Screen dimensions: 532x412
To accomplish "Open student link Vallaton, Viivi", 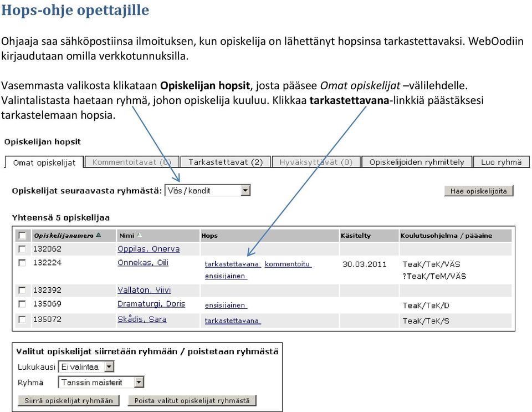I will click(144, 290).
